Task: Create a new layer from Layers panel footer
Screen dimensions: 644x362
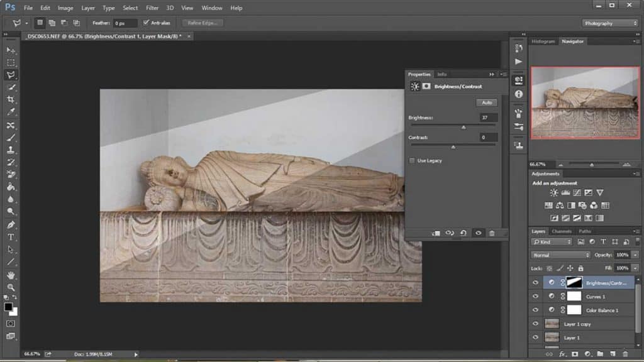Action: [x=613, y=354]
